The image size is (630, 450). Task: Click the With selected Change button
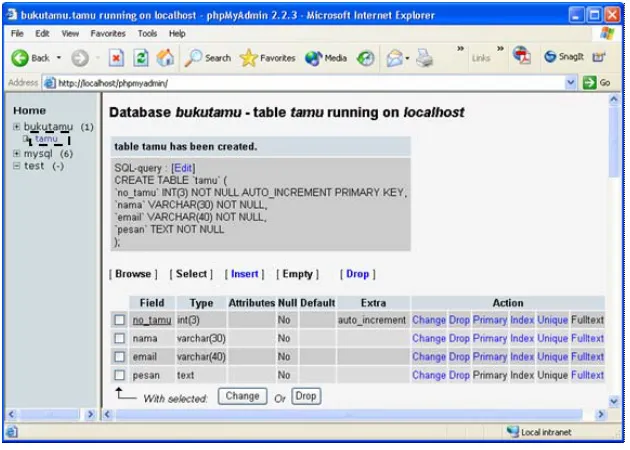point(242,396)
